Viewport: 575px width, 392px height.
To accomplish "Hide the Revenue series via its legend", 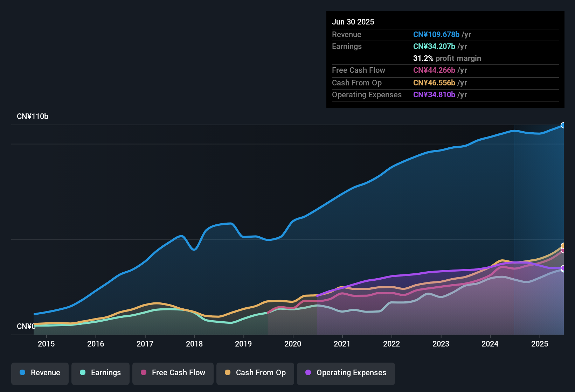I will [40, 373].
